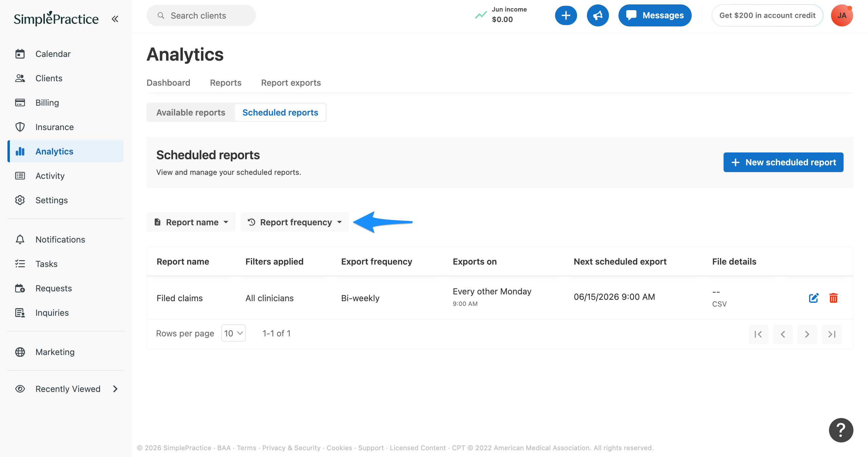868x457 pixels.
Task: Select Scheduled reports segment
Action: (x=280, y=112)
